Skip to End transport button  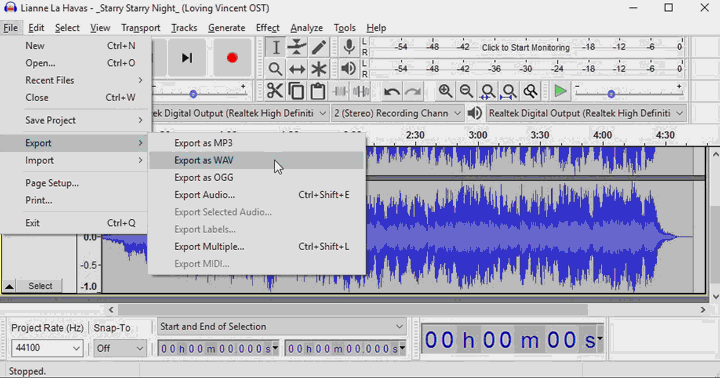point(187,58)
